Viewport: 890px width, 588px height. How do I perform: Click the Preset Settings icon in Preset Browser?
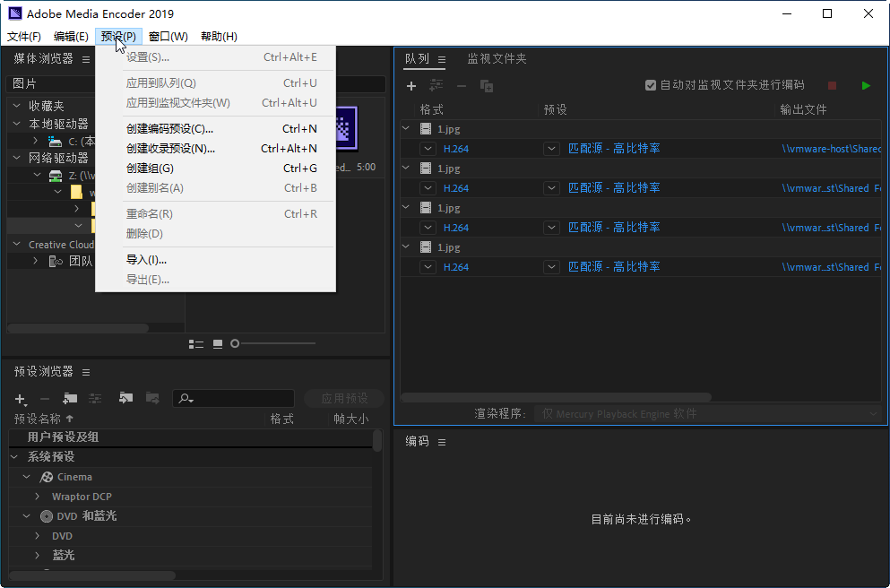pos(95,399)
